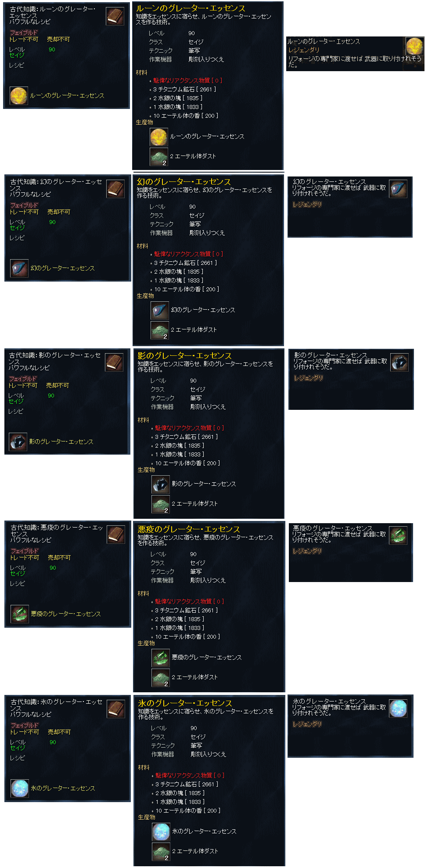Image resolution: width=428 pixels, height=868 pixels.
Task: Click the yellow ルーンのグレーター・エッセンス link in the first book panel
Action: coord(67,95)
